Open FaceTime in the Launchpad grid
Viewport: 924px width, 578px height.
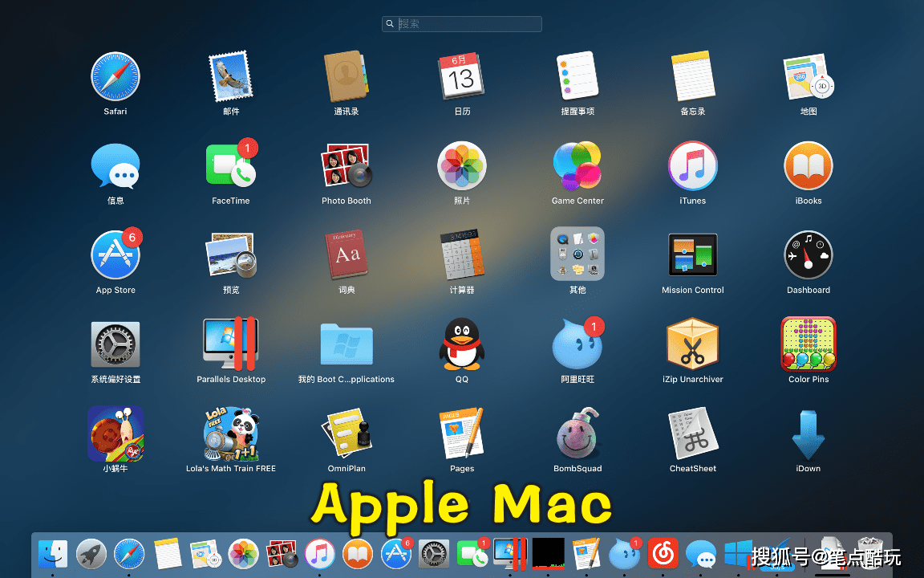click(x=231, y=165)
